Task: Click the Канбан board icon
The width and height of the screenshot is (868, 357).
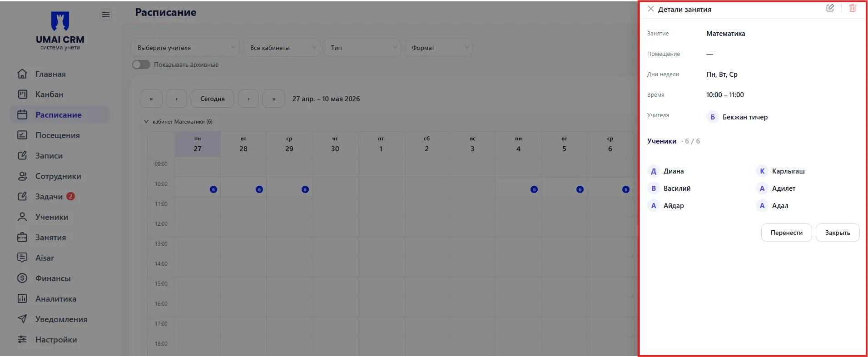Action: [x=22, y=94]
